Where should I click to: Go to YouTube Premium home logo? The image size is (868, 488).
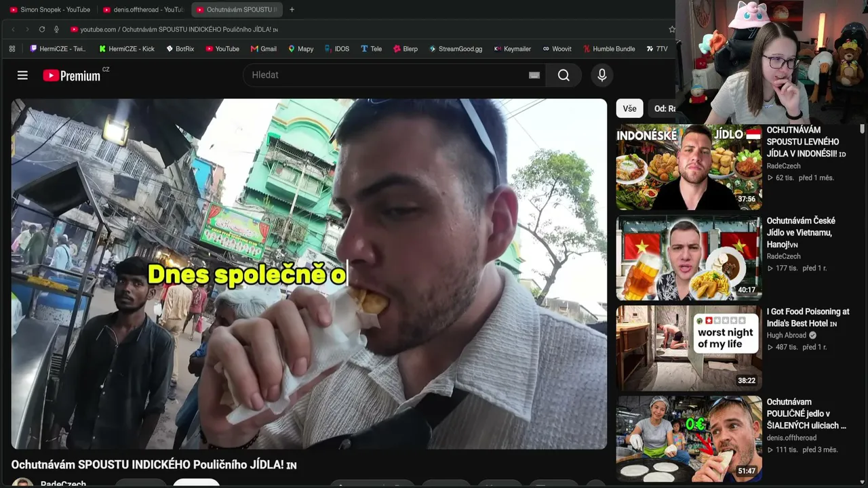coord(72,75)
